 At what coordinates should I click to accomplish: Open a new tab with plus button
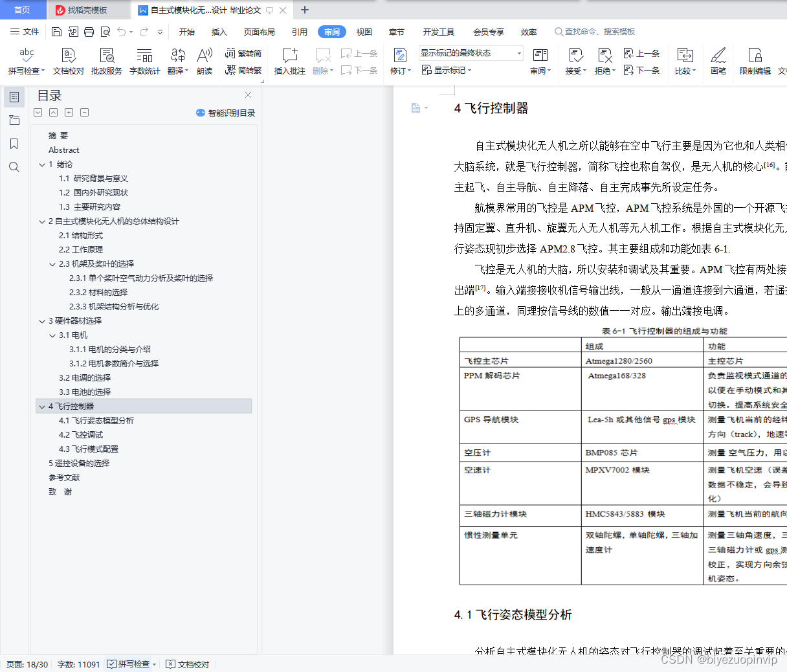305,10
